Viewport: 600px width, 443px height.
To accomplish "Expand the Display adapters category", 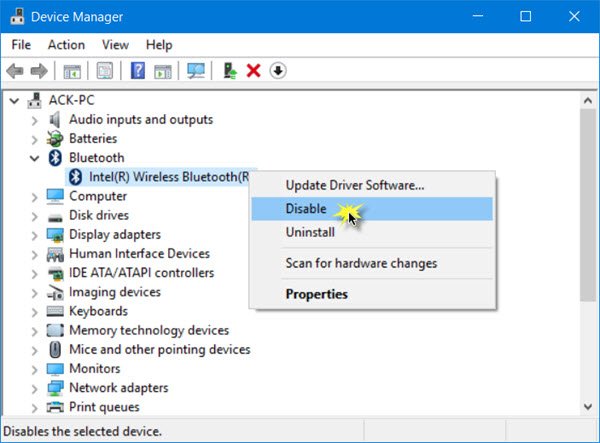I will [x=34, y=236].
